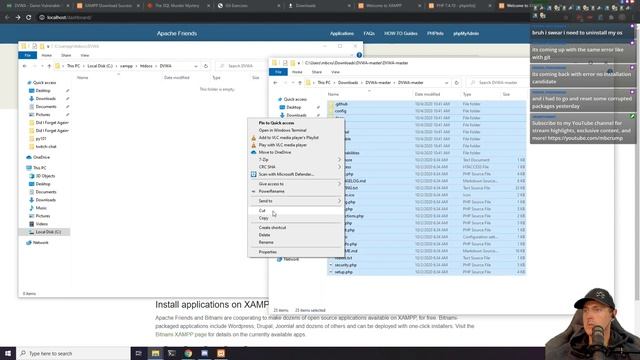Click up arrow in DVWA window

(49, 66)
